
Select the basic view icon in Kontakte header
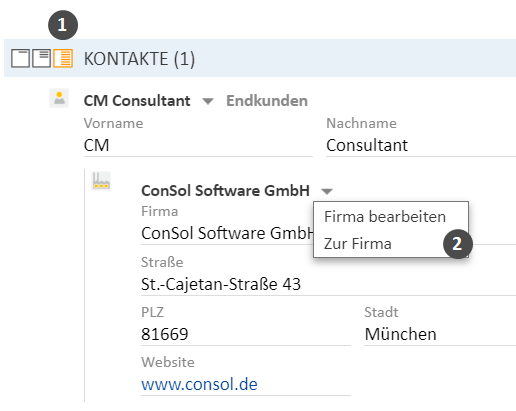[42, 58]
